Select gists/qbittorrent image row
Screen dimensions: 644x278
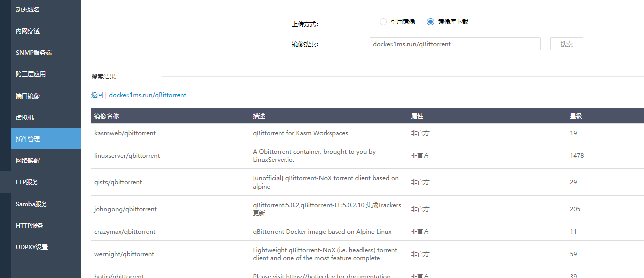pos(368,182)
